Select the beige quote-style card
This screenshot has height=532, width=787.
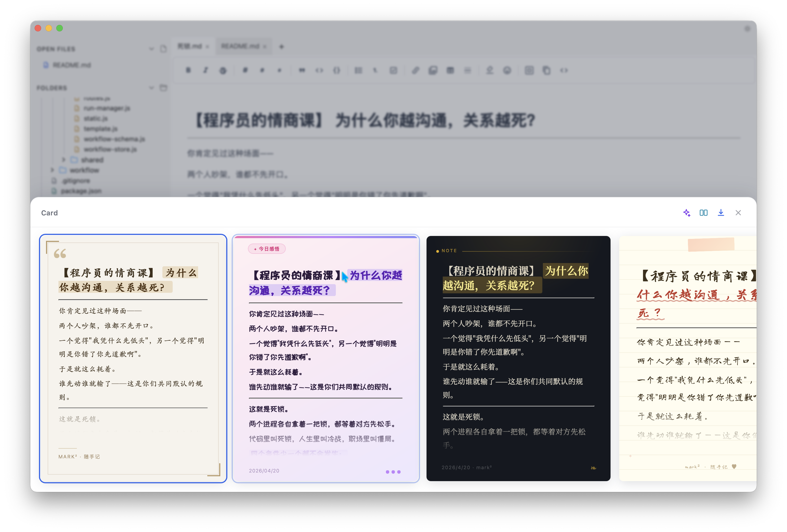point(133,358)
